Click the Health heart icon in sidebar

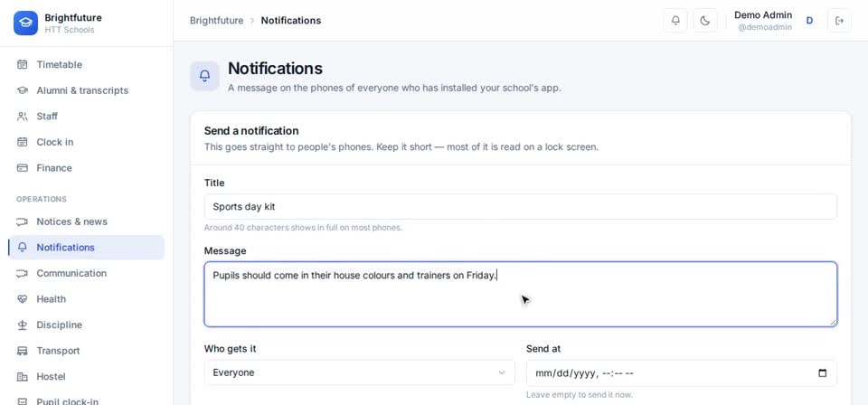click(x=22, y=299)
